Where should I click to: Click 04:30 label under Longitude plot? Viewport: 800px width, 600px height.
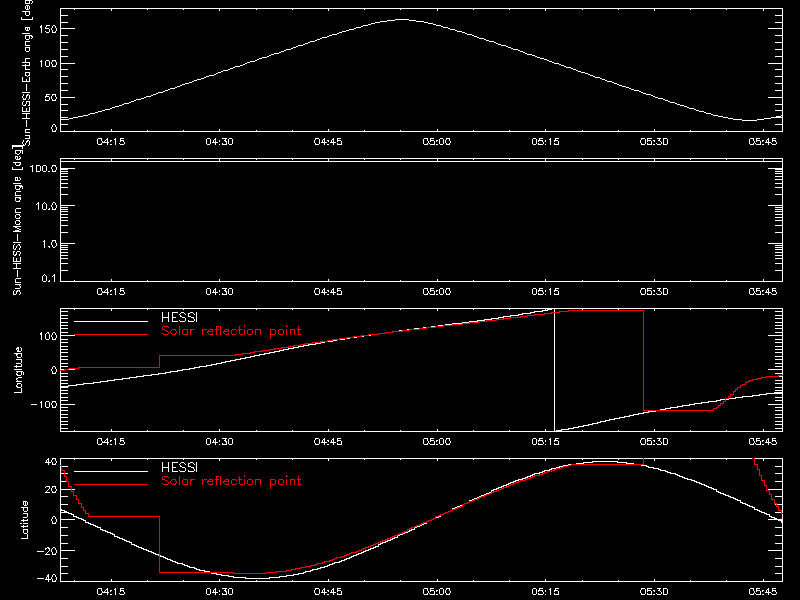[x=219, y=442]
